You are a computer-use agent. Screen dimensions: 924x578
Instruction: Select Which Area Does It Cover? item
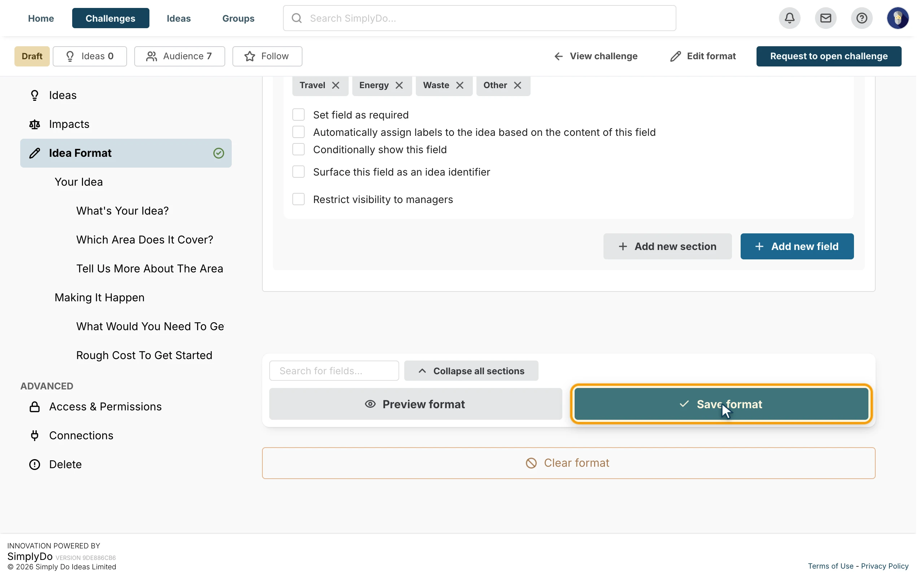point(144,240)
